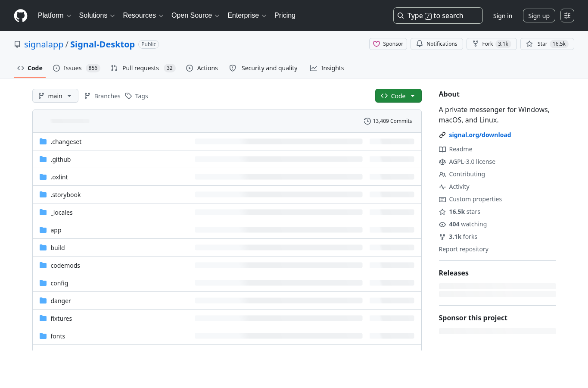Click the Tags label icon
The width and height of the screenshot is (588, 388).
pyautogui.click(x=128, y=96)
